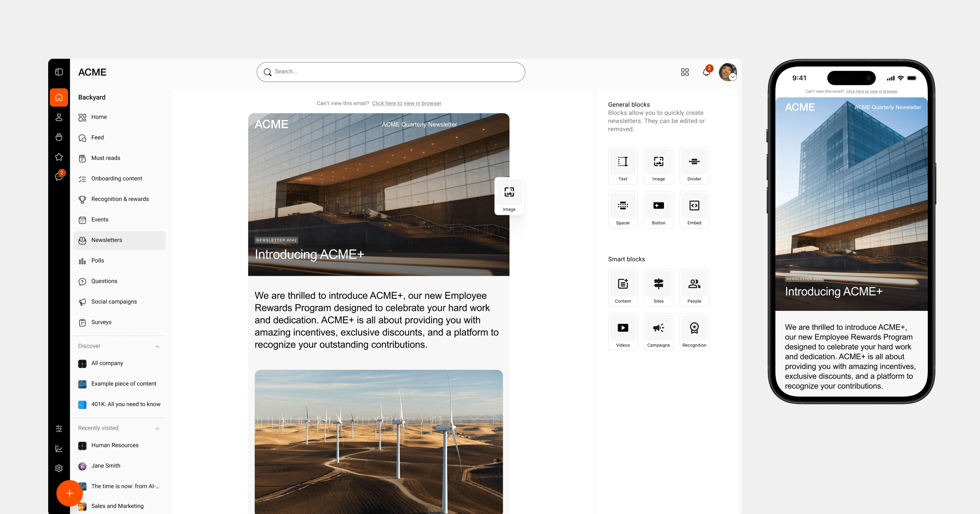The width and height of the screenshot is (980, 514).
Task: Focus the Search field
Action: click(x=391, y=72)
